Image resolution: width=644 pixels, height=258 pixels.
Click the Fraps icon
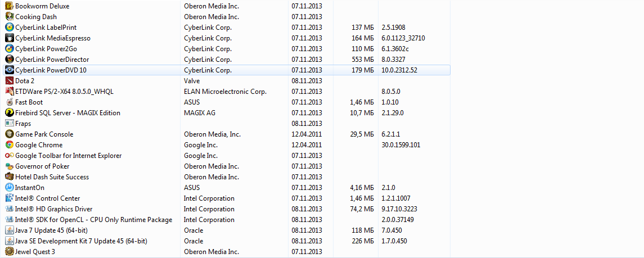click(9, 124)
